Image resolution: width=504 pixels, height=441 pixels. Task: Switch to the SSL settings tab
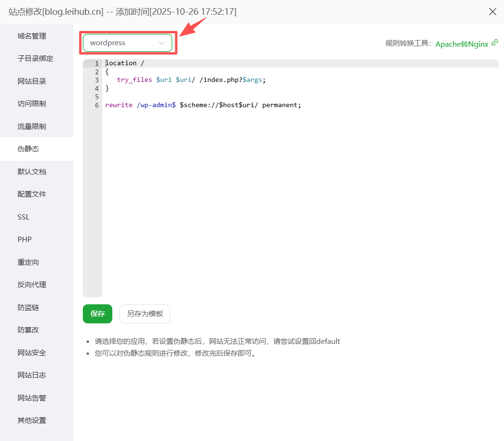tap(24, 217)
